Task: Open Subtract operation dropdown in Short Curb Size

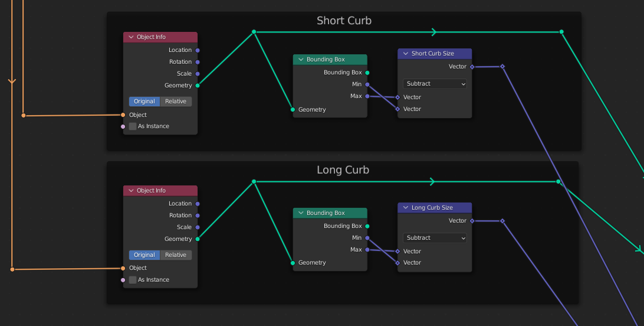Action: click(x=435, y=84)
